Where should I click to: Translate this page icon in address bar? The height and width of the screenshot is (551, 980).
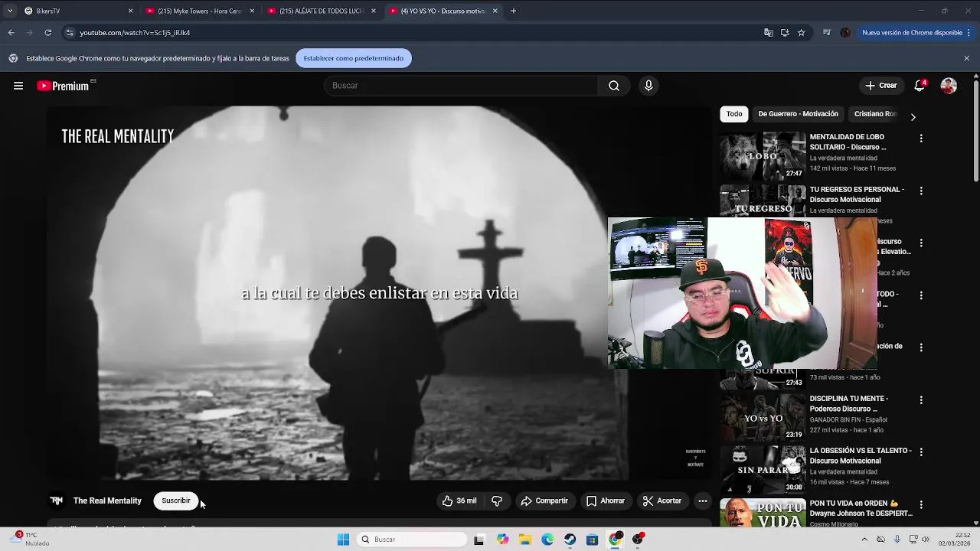[768, 33]
